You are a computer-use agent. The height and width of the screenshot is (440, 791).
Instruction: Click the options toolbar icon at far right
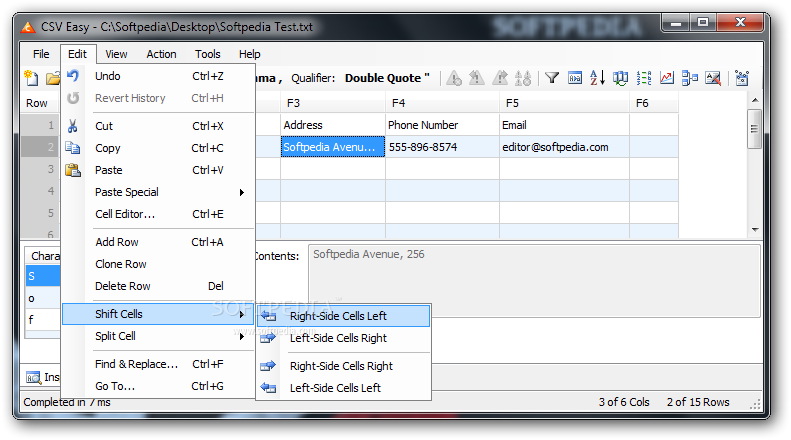(x=742, y=78)
